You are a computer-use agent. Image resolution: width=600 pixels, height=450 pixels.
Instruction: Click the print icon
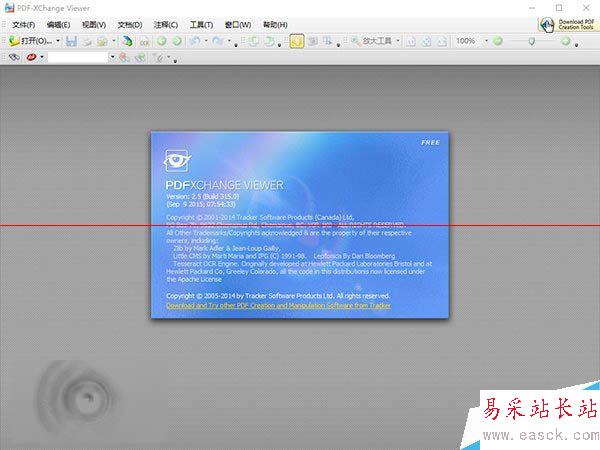[x=87, y=41]
